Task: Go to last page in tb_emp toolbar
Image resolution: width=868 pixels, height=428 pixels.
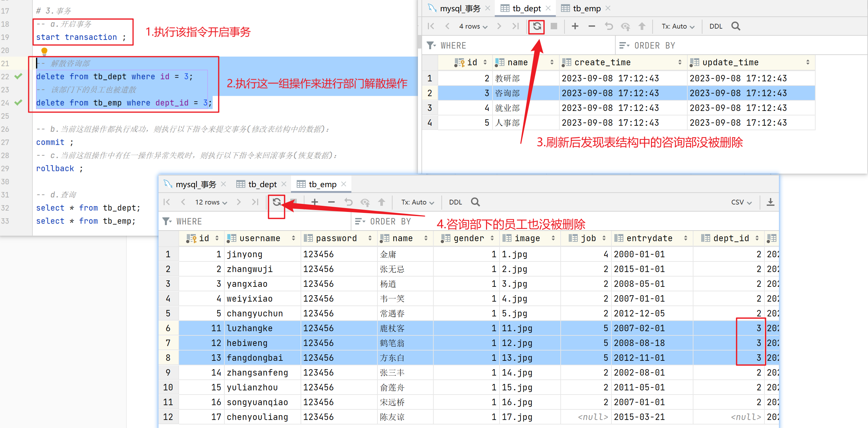Action: (x=255, y=202)
